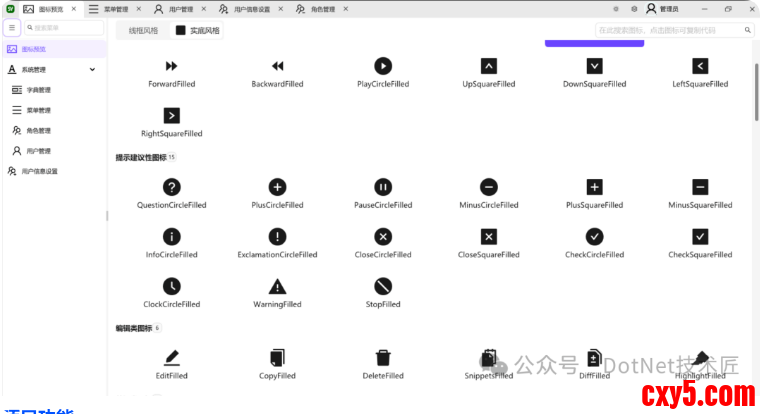This screenshot has width=760, height=414.
Task: Open the 管理员 user menu
Action: [663, 9]
